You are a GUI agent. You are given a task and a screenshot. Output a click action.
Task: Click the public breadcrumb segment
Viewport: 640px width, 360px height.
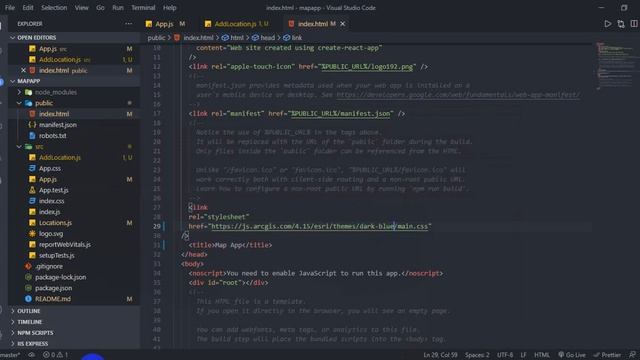[x=156, y=38]
